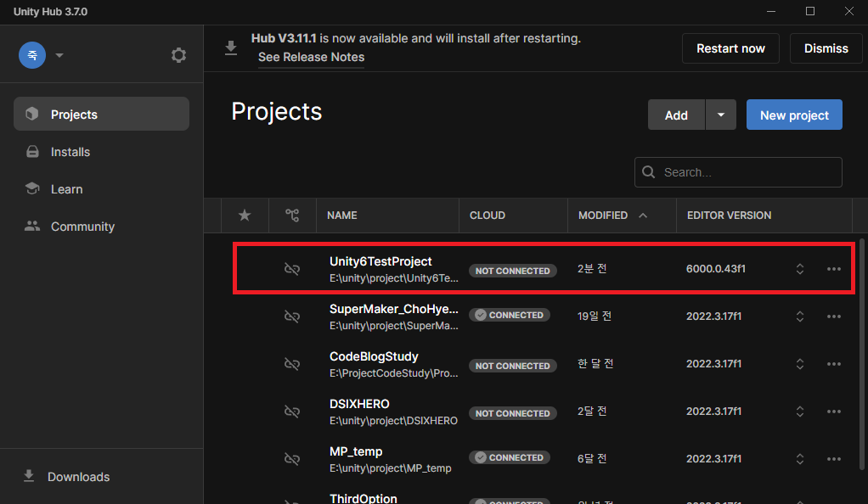
Task: Click the update download icon in banner
Action: tap(231, 48)
